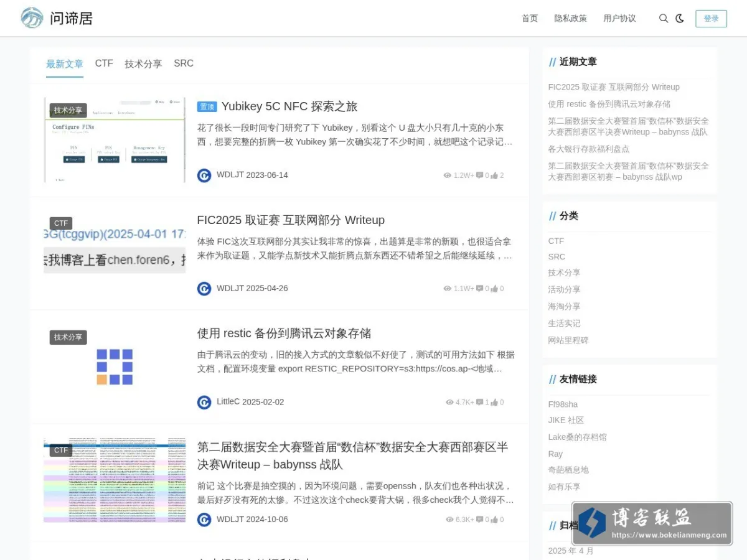The width and height of the screenshot is (747, 560).
Task: Click the Yubikey article thumbnail image
Action: (x=115, y=140)
